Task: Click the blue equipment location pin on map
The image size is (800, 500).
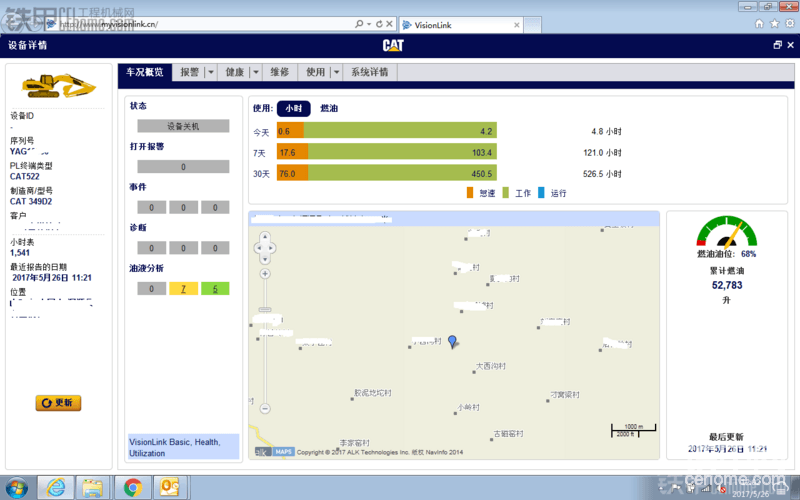Action: click(x=452, y=341)
